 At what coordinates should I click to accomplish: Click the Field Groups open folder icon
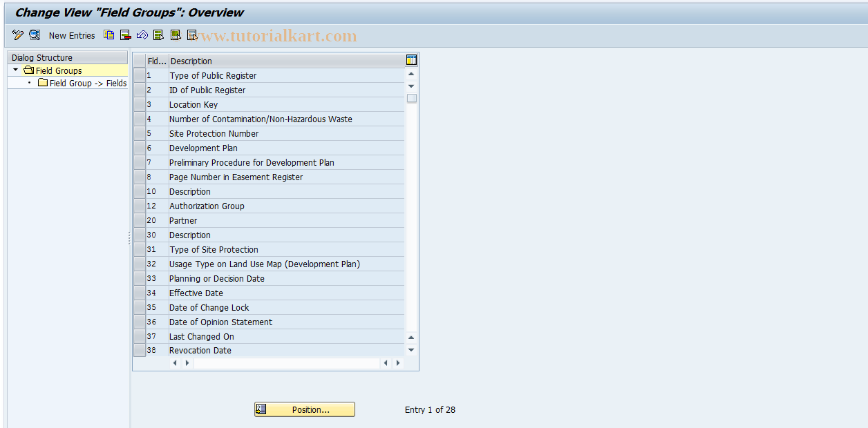click(28, 70)
